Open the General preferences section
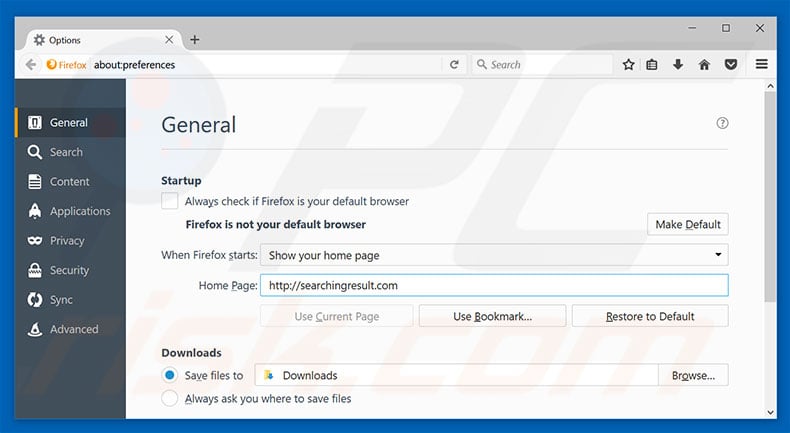 71,122
